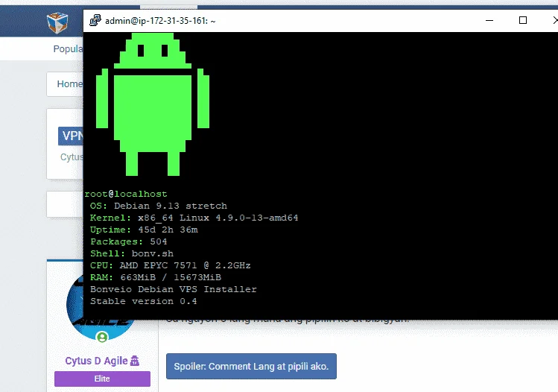This screenshot has width=558, height=392.
Task: Minimize the PuTTY terminal window
Action: [x=489, y=20]
